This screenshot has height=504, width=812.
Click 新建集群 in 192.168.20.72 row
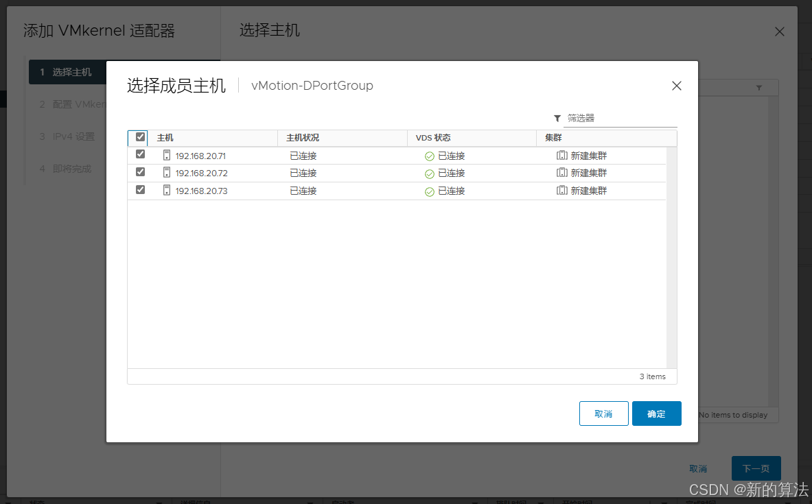[x=589, y=173]
